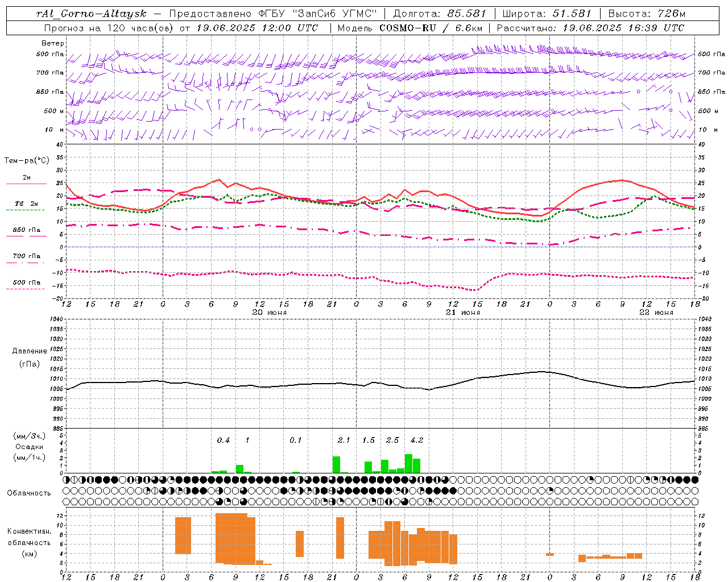Click the 700 гПа label right of wind barbs

712,73
